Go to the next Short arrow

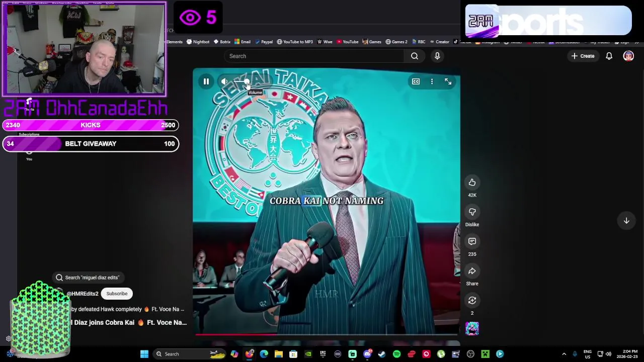(626, 221)
